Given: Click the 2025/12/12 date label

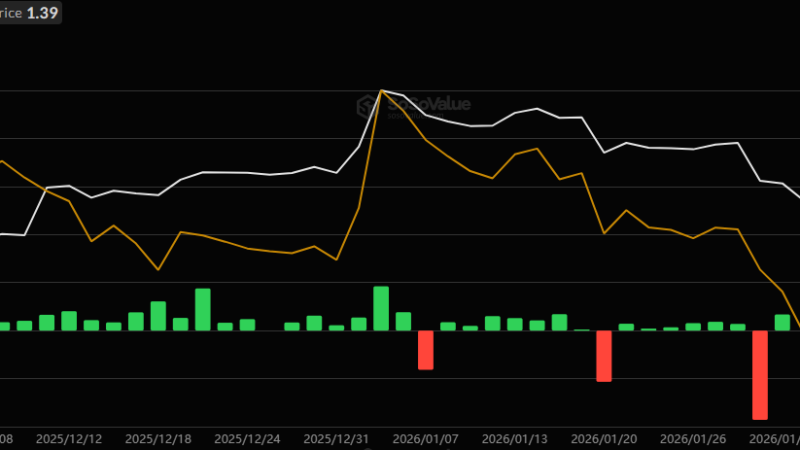Looking at the screenshot, I should click(68, 438).
